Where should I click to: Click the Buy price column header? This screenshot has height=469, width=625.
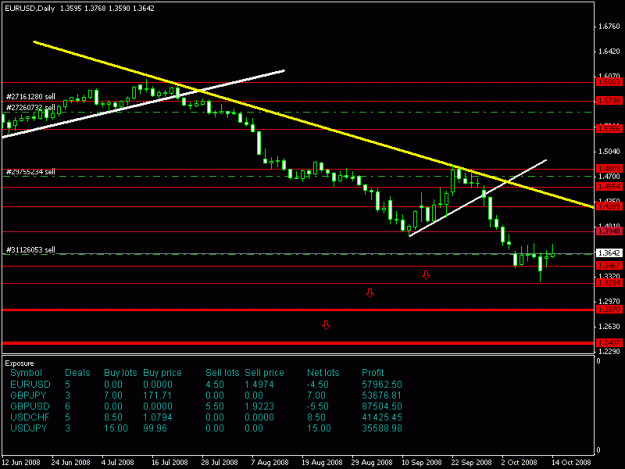pos(162,373)
